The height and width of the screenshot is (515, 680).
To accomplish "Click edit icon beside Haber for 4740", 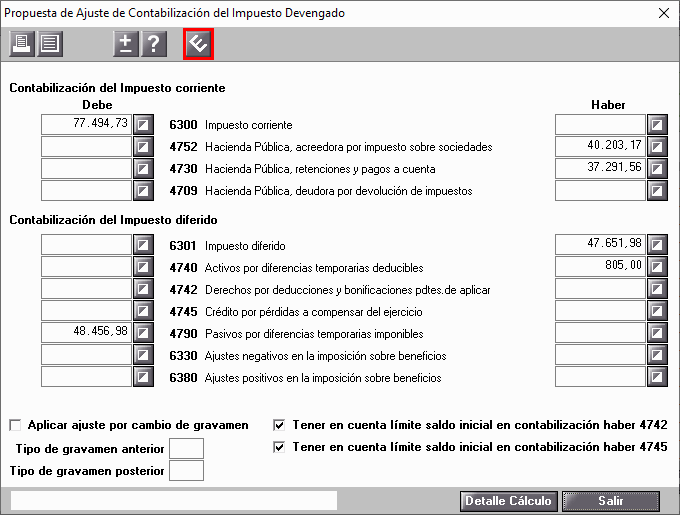I will pos(657,267).
